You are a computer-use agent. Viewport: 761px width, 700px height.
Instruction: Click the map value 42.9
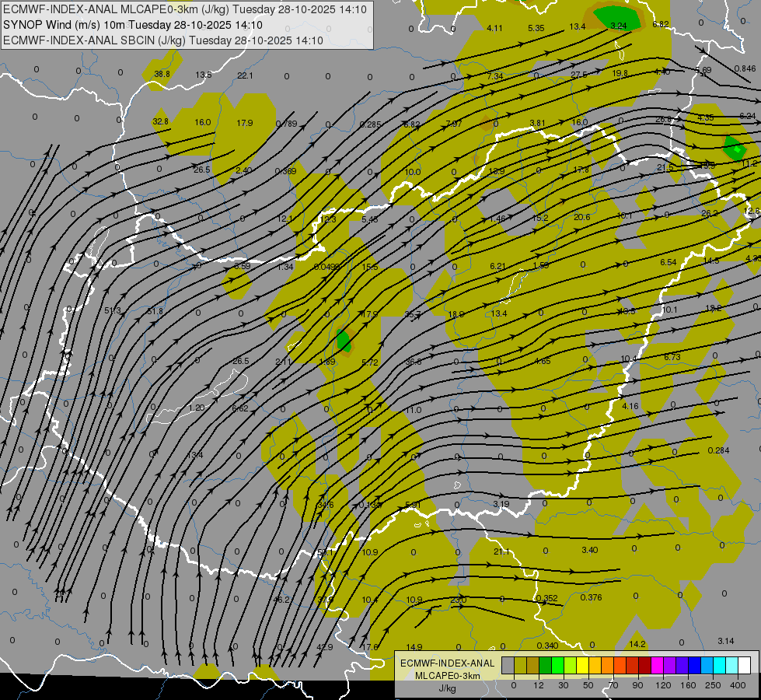click(x=325, y=648)
